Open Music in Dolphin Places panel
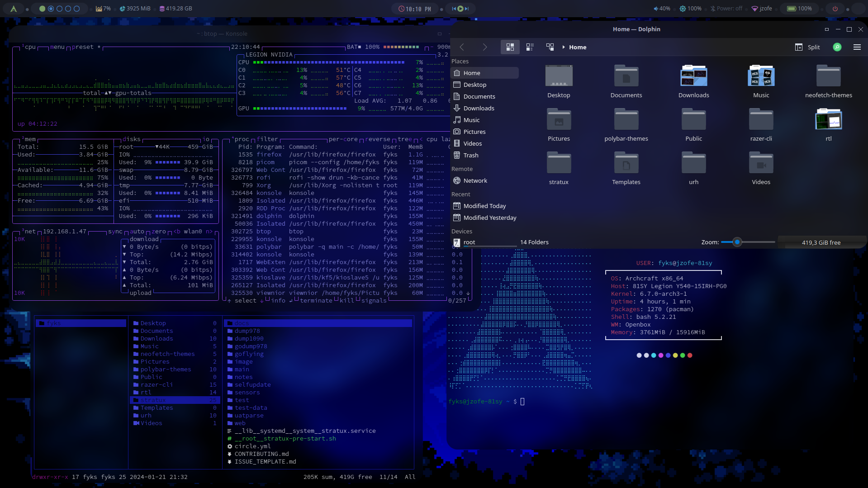 pos(484,120)
